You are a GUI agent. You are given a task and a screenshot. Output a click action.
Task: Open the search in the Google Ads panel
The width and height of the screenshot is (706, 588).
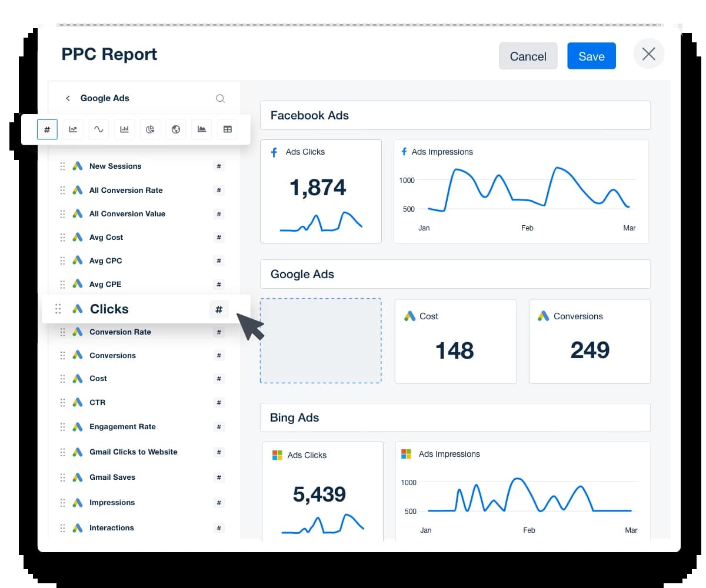(221, 98)
